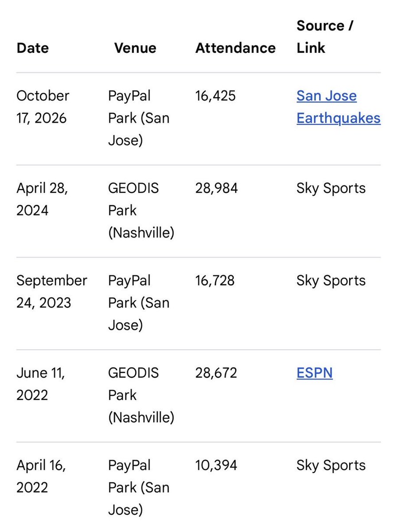
Task: Click the 28,984 attendance value
Action: [x=217, y=188]
